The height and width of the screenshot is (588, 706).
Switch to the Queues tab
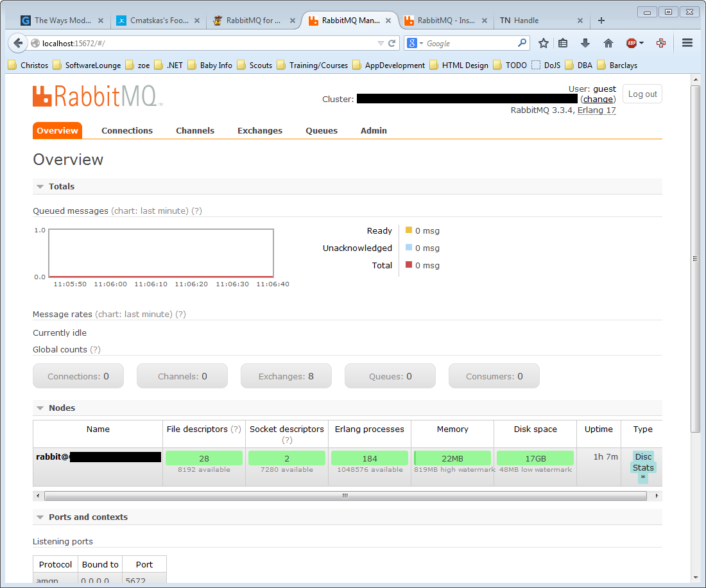[322, 130]
